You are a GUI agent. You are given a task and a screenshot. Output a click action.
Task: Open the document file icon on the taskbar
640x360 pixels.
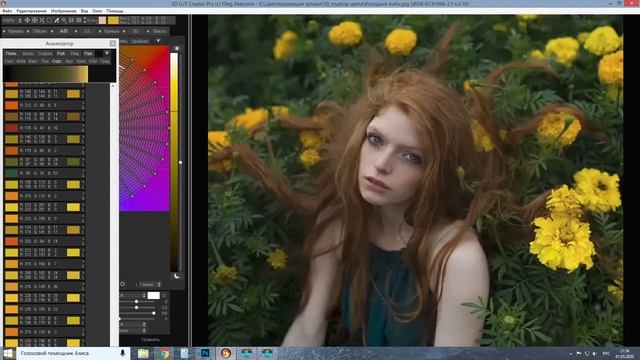(184, 353)
